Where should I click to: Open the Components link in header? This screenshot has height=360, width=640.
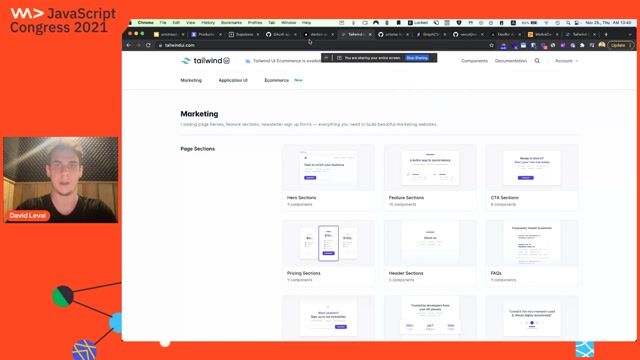pos(474,61)
